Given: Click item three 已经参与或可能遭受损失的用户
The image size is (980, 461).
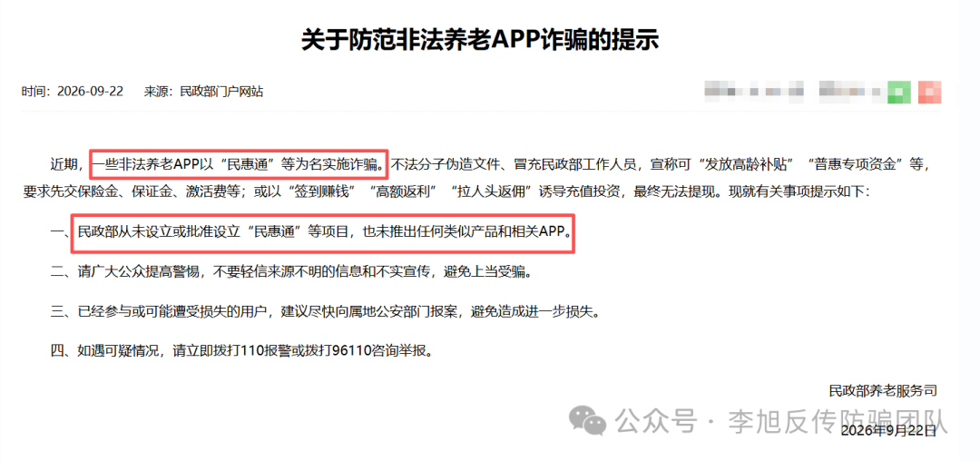Looking at the screenshot, I should pos(328,312).
